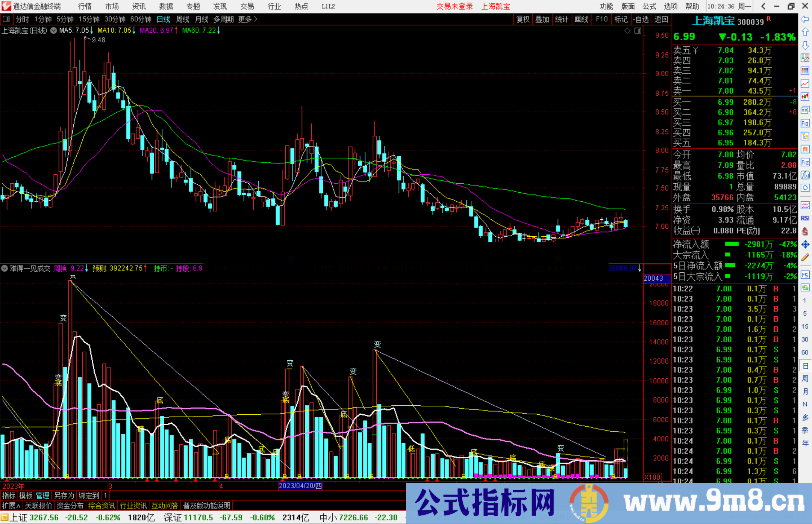812x524 pixels.
Task: Switch to the 周线 period tab
Action: point(183,19)
